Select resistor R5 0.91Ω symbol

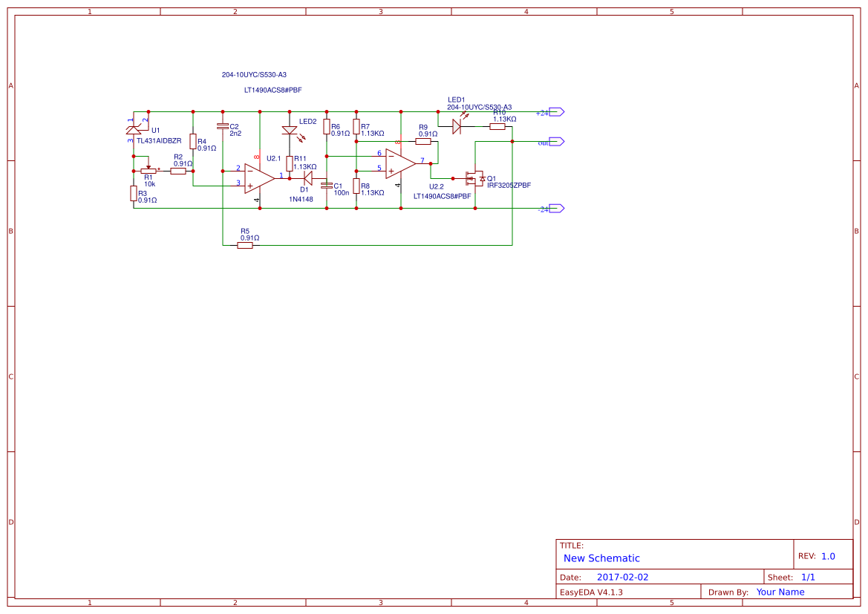(245, 245)
